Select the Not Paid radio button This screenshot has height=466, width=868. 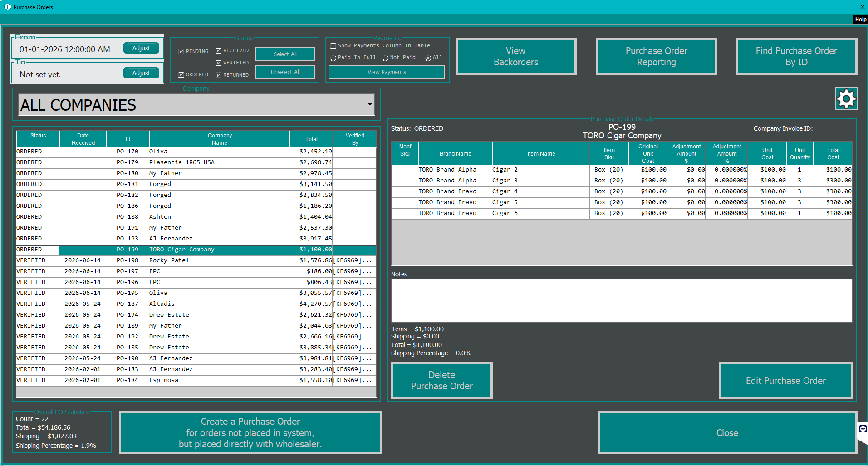(386, 58)
